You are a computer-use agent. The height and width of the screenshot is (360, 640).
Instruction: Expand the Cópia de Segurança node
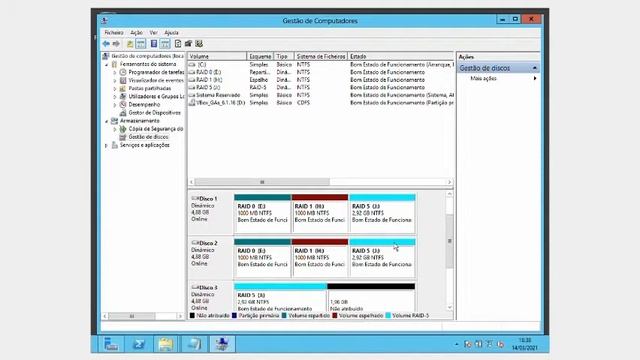115,129
